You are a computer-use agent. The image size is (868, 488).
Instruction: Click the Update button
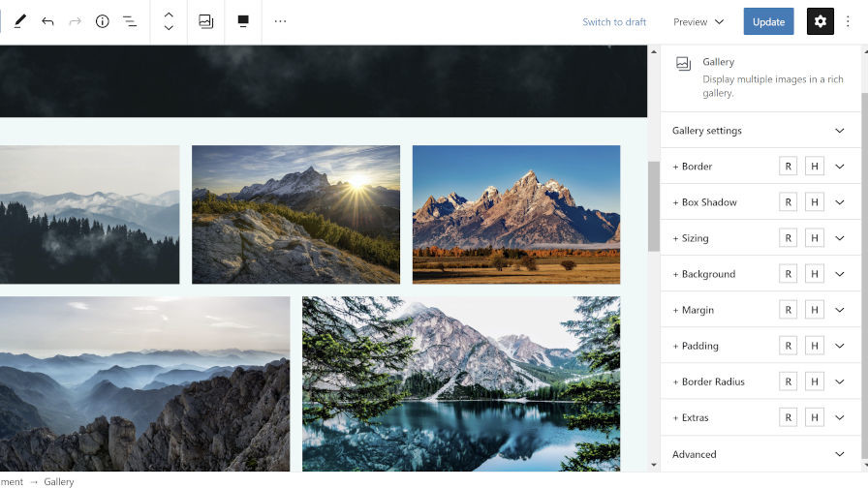pos(768,21)
